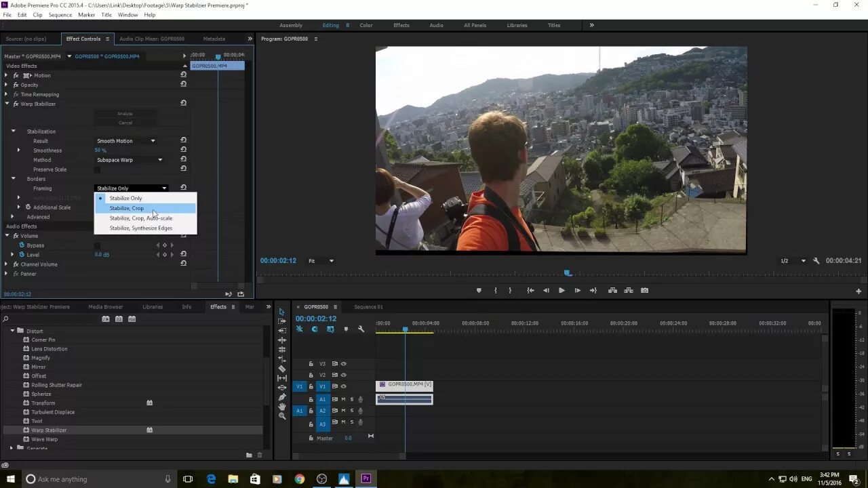
Task: Create new custom bin in Effects panel
Action: click(x=249, y=455)
